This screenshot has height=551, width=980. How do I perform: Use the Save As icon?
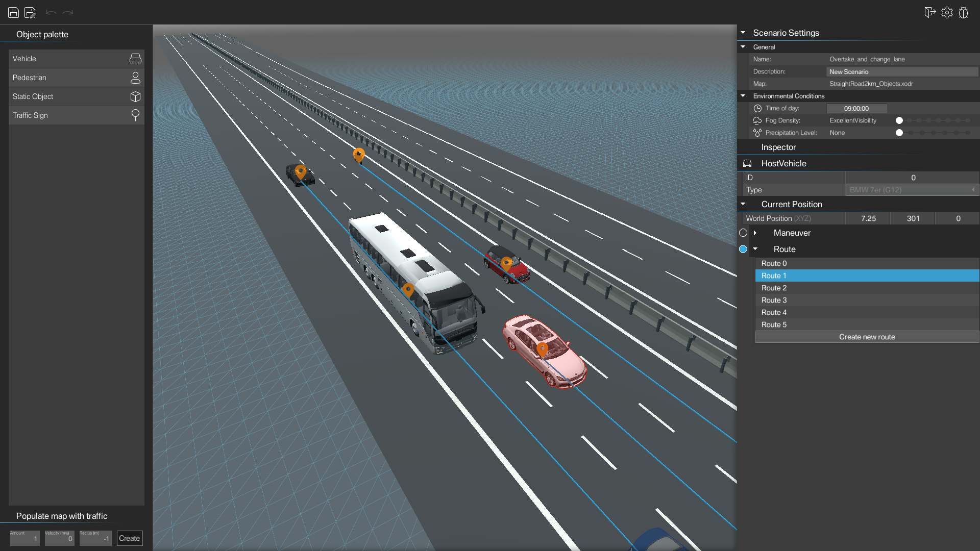(31, 13)
